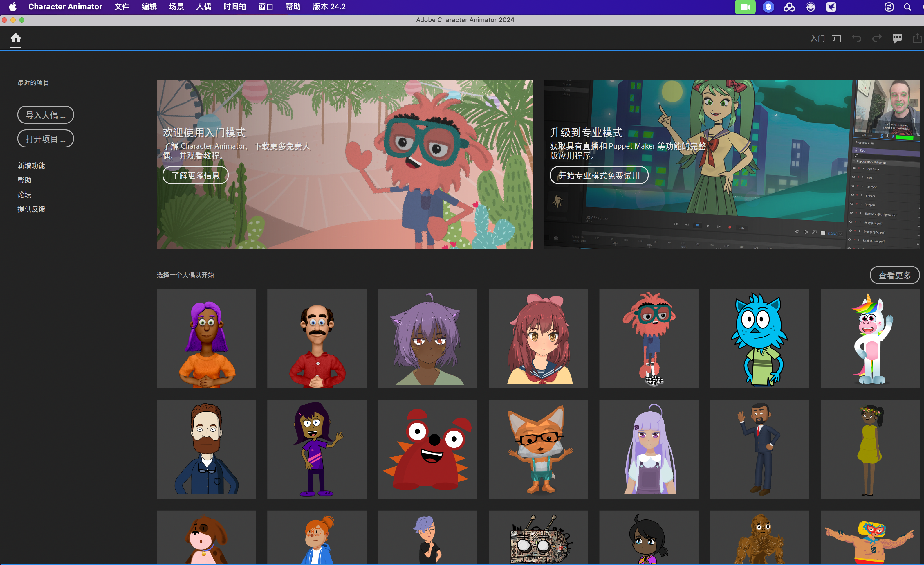Click the 打开项目 button
The image size is (924, 565).
(x=45, y=139)
